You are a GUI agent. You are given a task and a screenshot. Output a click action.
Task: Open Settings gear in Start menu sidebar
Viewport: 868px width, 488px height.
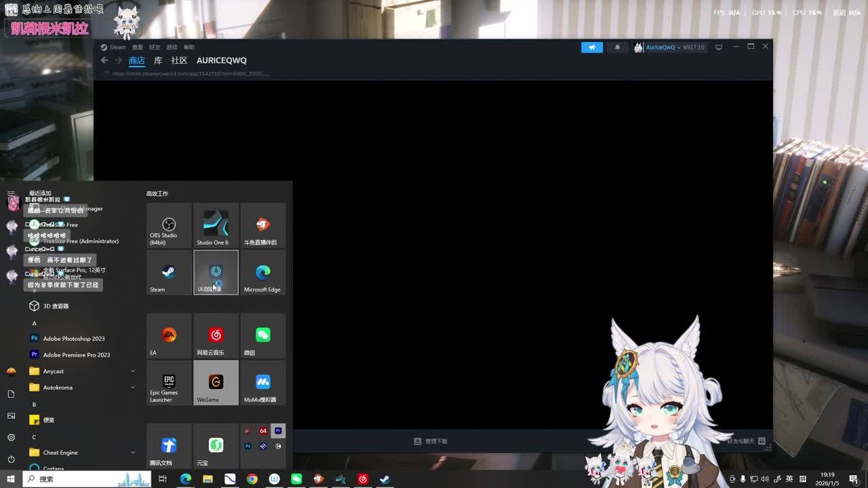(x=11, y=437)
